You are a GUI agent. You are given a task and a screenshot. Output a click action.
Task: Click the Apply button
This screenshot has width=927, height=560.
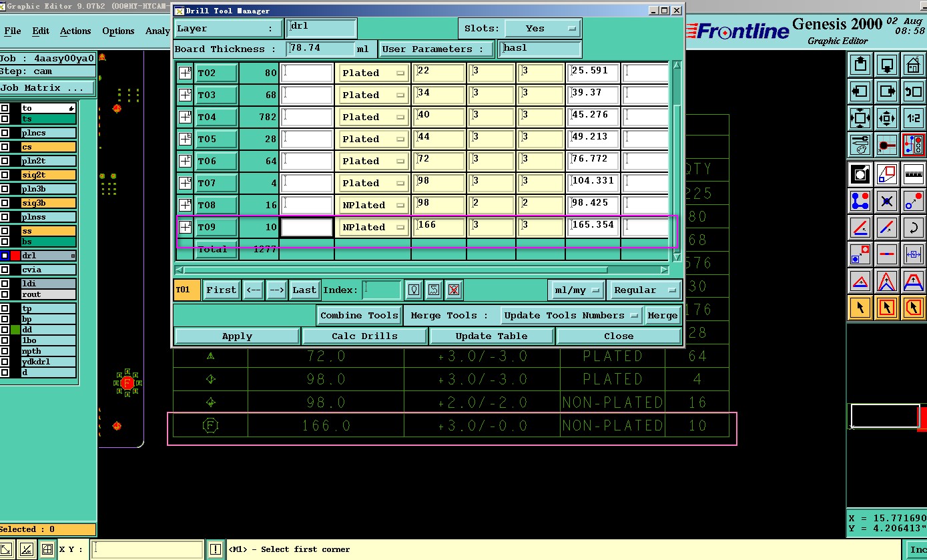237,336
